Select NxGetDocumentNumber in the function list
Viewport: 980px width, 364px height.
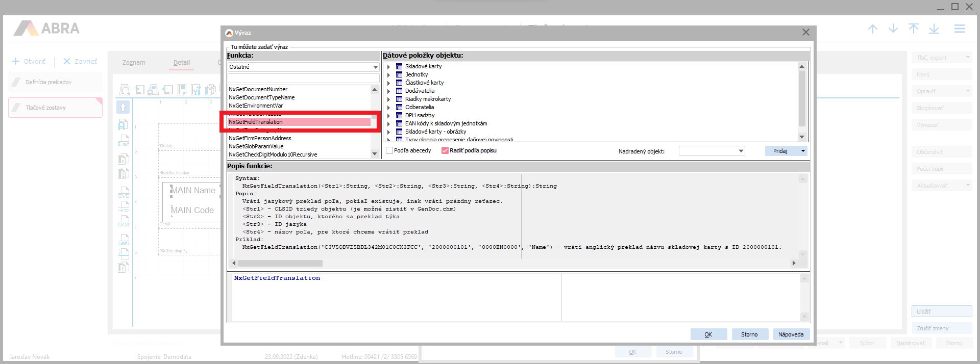pyautogui.click(x=258, y=89)
